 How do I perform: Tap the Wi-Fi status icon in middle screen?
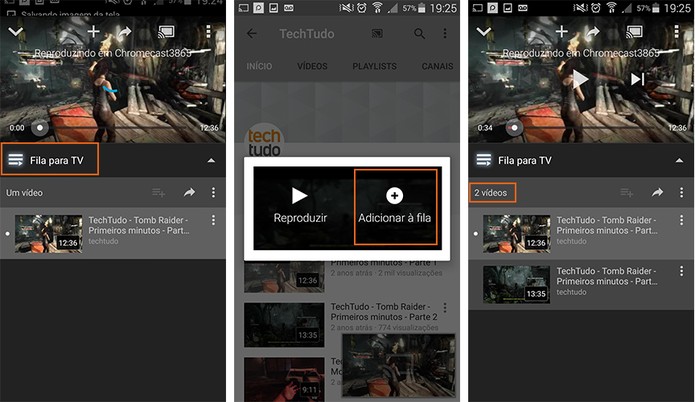tap(377, 8)
